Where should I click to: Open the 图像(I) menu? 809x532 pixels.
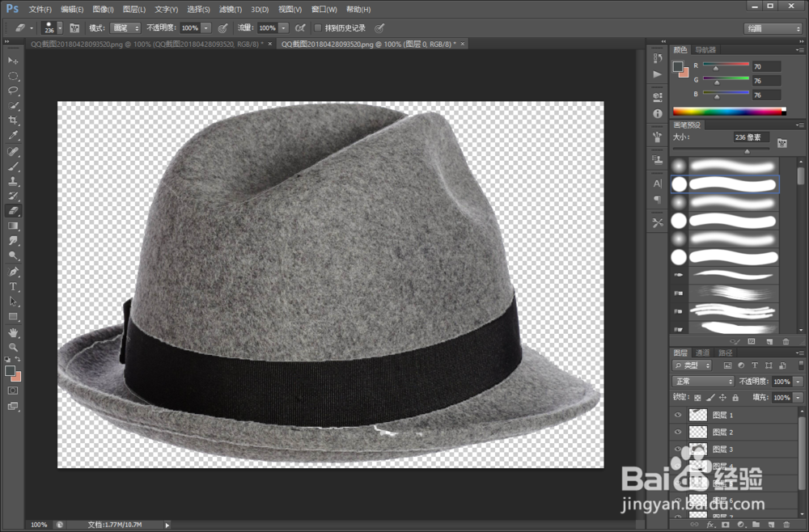tap(103, 9)
